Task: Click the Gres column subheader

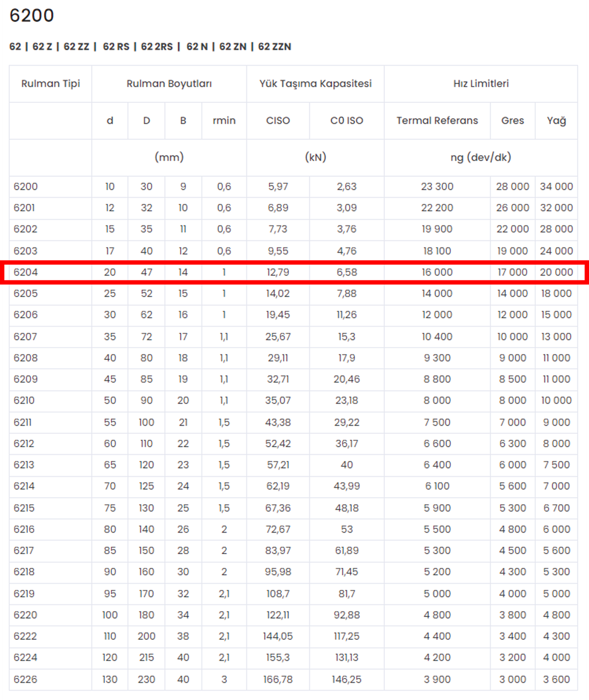Action: tap(512, 121)
